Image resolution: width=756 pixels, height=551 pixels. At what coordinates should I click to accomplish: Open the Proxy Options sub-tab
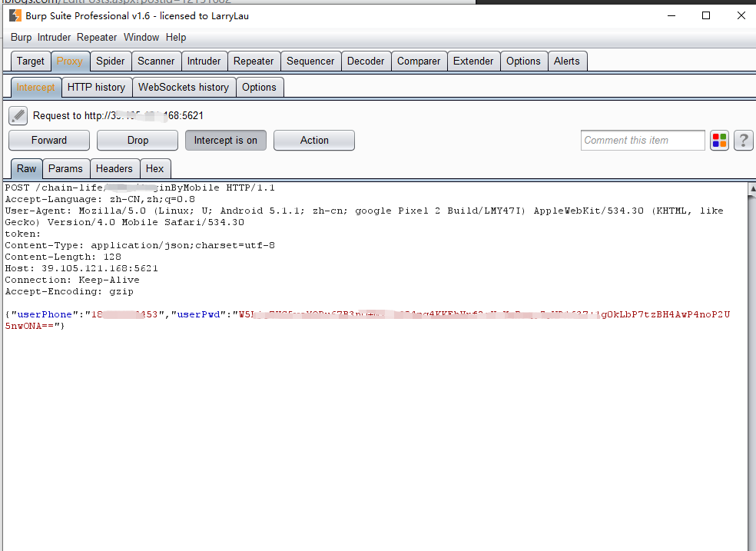[260, 88]
